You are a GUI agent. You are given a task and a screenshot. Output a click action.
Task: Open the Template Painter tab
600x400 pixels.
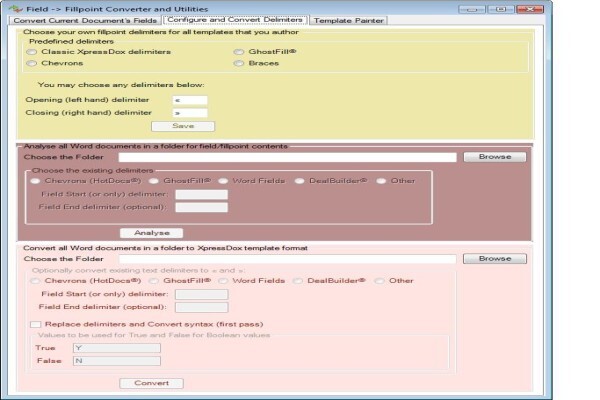click(x=349, y=21)
